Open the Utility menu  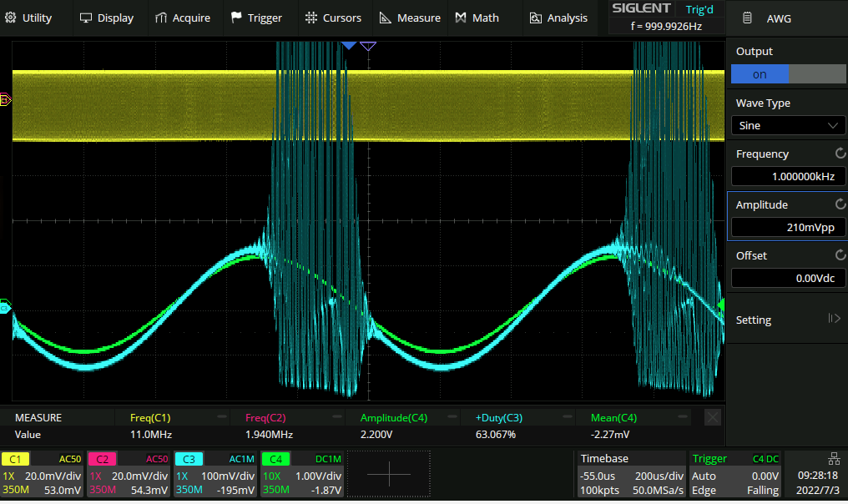tap(30, 18)
